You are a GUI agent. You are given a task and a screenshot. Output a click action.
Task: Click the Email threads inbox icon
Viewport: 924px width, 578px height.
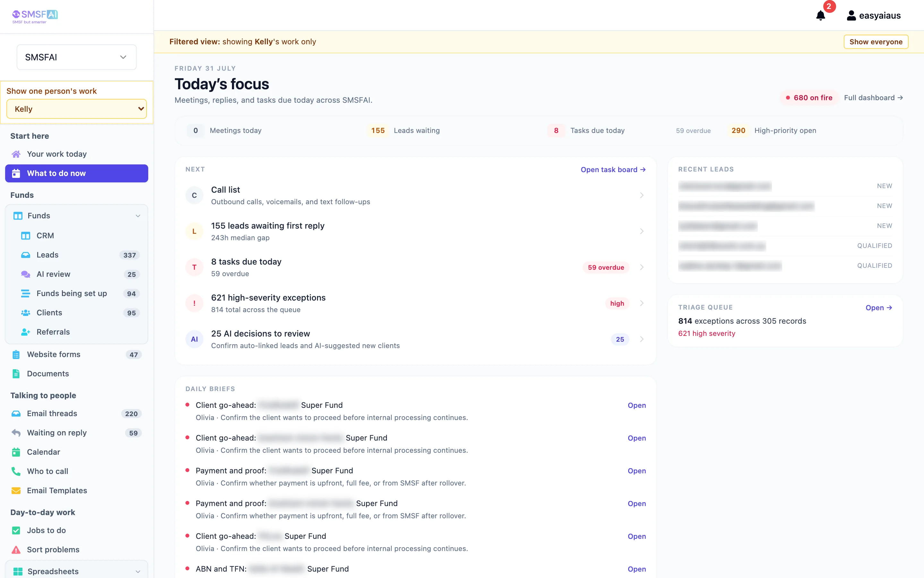16,414
